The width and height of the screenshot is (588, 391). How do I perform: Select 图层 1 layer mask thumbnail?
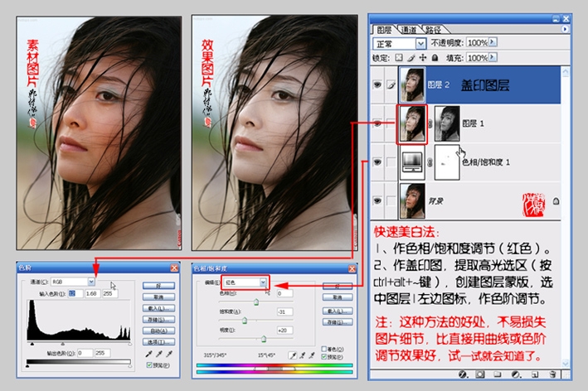[x=447, y=123]
